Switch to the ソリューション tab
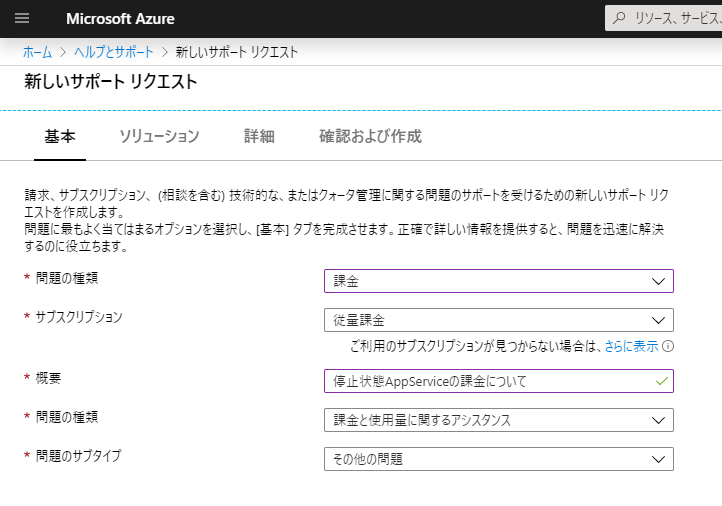Viewport: 722px width, 506px height. pos(159,136)
